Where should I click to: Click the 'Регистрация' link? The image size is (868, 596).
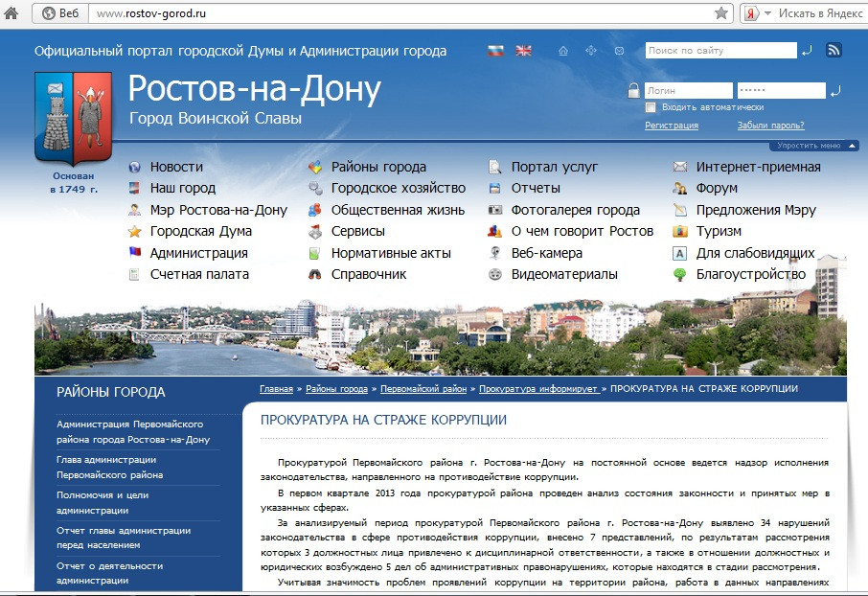click(x=672, y=126)
